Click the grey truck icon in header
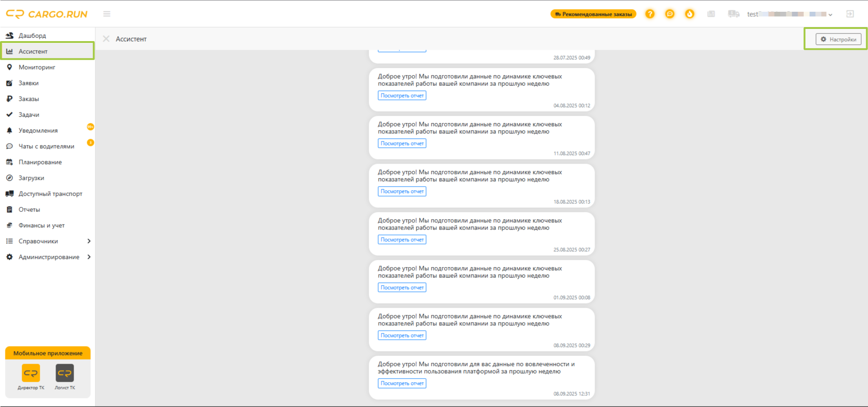 pos(733,14)
